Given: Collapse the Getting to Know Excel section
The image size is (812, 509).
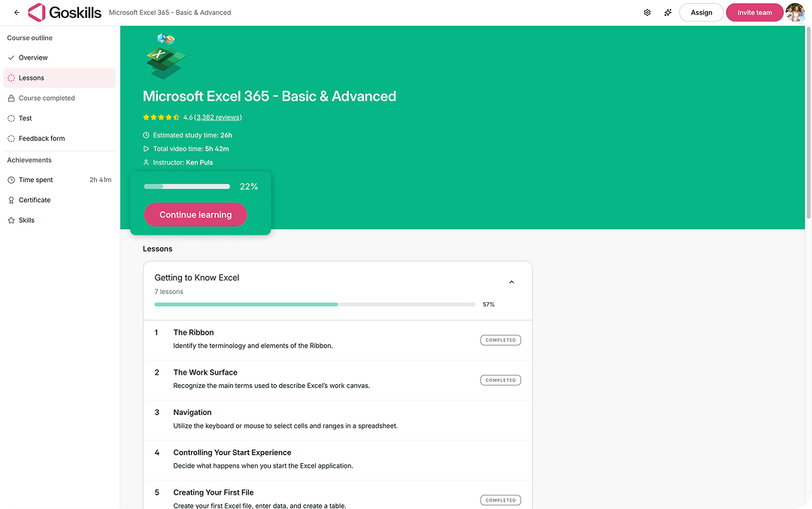Looking at the screenshot, I should (x=511, y=282).
